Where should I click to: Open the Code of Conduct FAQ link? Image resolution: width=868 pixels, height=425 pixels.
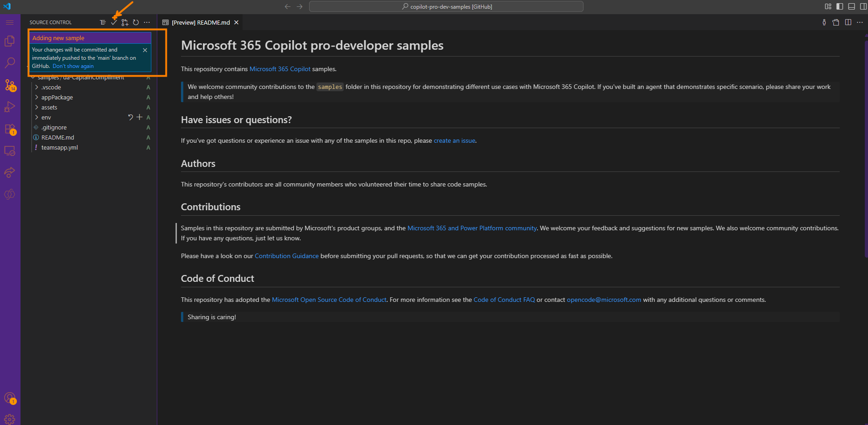point(504,300)
